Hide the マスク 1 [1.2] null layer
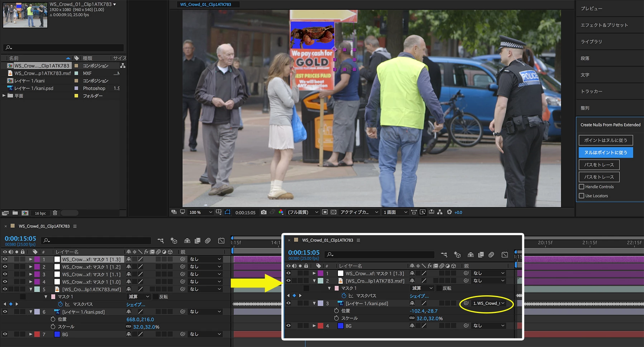Screen dimensions: 644x347 pos(5,267)
